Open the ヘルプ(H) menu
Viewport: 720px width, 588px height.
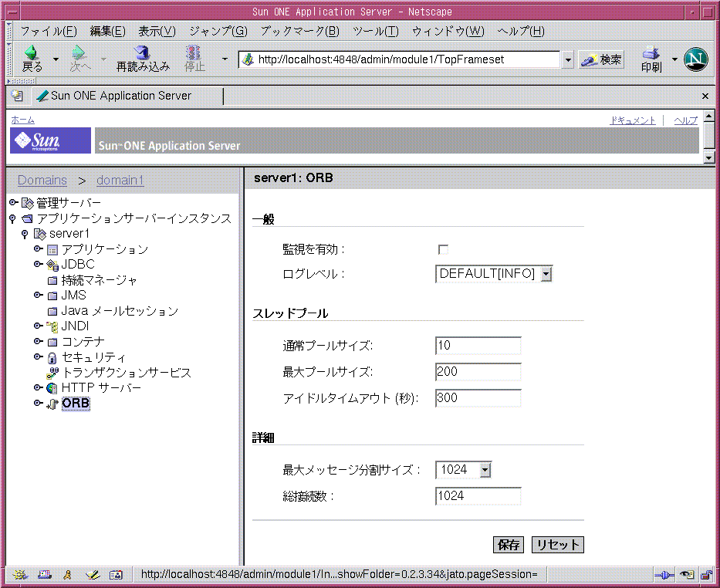click(x=521, y=31)
